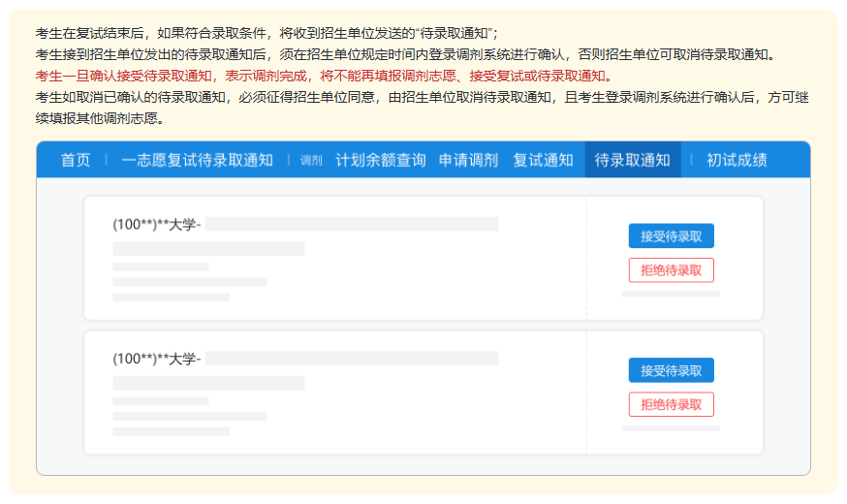Select the 复试通知 tab
This screenshot has width=847, height=504.
click(543, 160)
